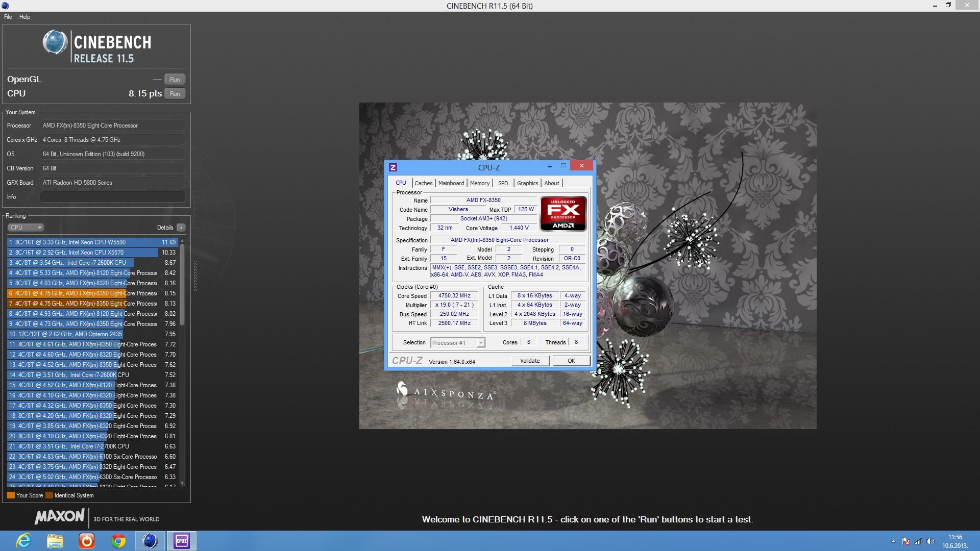Click GFX Board ATI Radeon HD 5800 field

click(x=112, y=183)
